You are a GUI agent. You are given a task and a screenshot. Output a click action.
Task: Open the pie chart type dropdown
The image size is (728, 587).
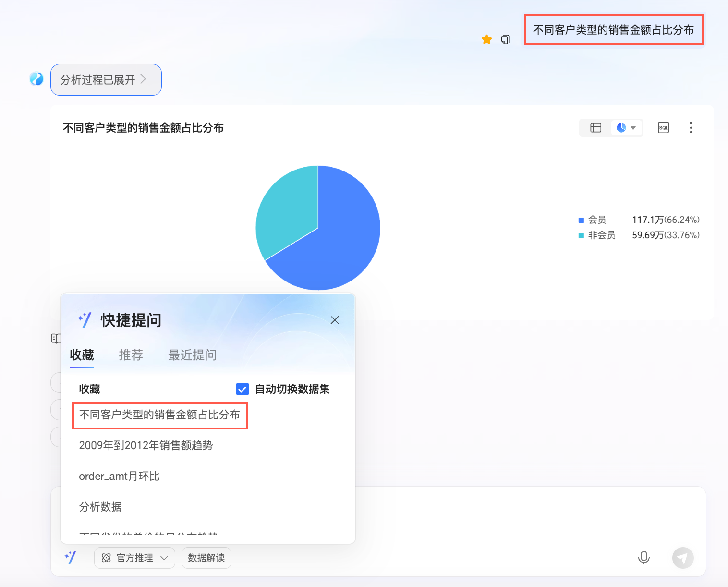tap(626, 128)
